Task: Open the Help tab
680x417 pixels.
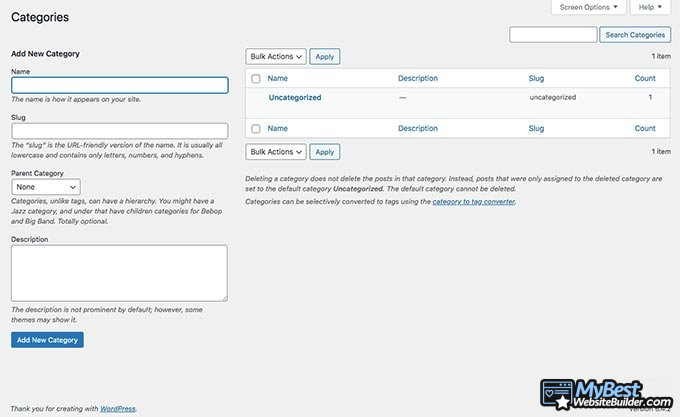Action: pyautogui.click(x=649, y=7)
